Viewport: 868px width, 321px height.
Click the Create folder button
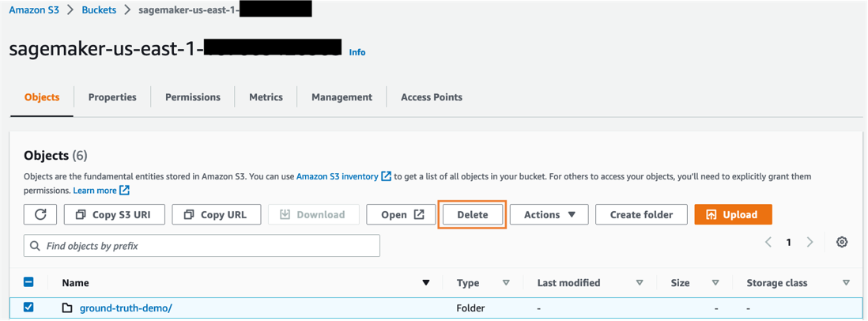pos(642,215)
